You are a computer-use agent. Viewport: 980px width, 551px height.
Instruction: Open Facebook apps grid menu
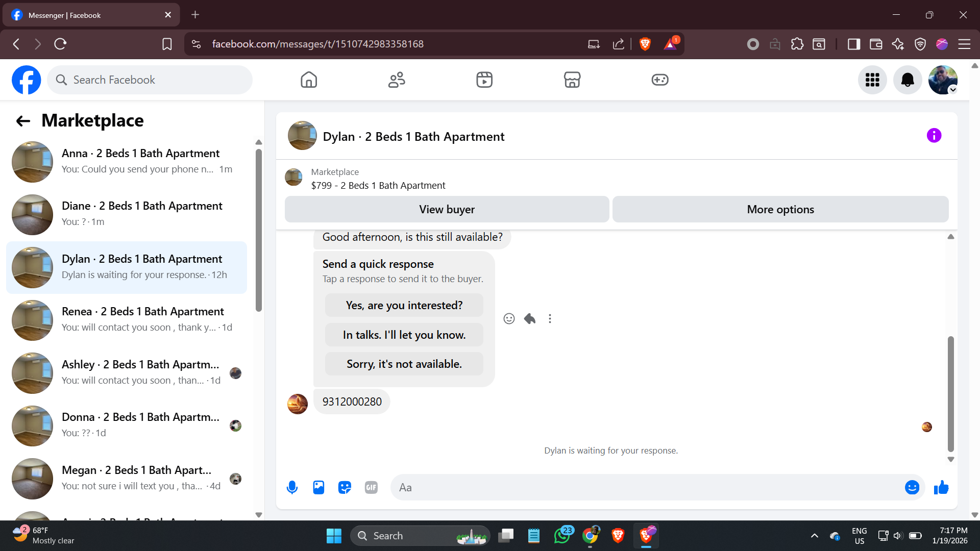tap(872, 80)
